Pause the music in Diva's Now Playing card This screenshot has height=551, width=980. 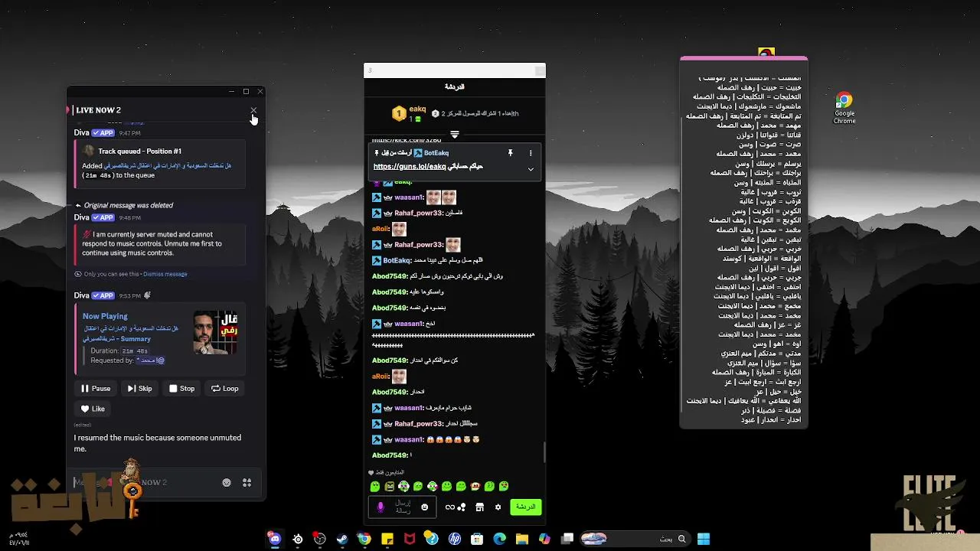96,389
